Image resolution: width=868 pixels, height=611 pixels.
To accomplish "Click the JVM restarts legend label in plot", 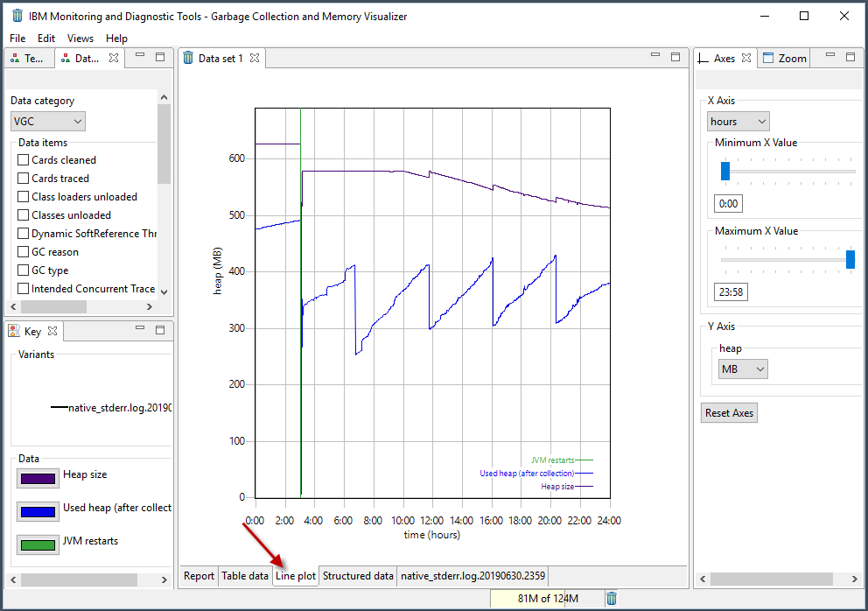I will (552, 460).
